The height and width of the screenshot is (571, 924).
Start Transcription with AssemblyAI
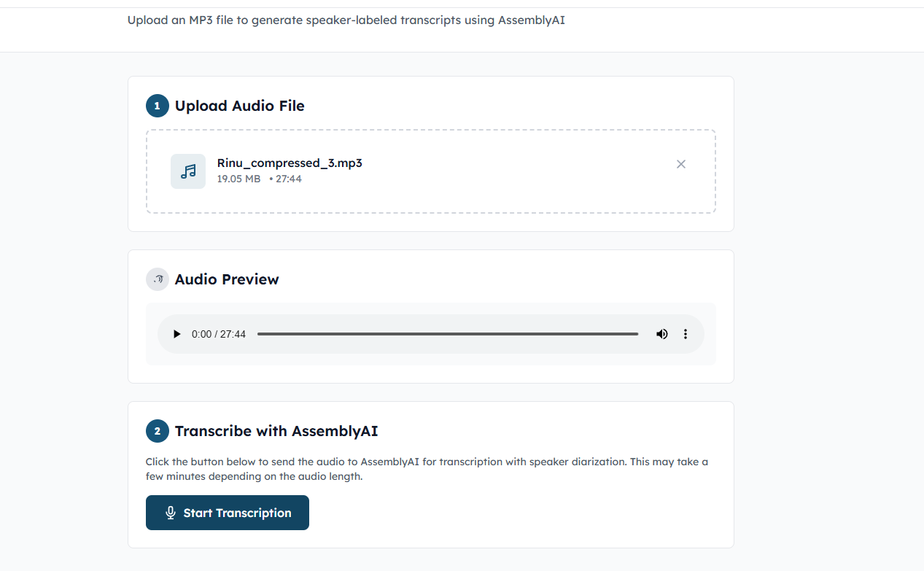click(227, 512)
